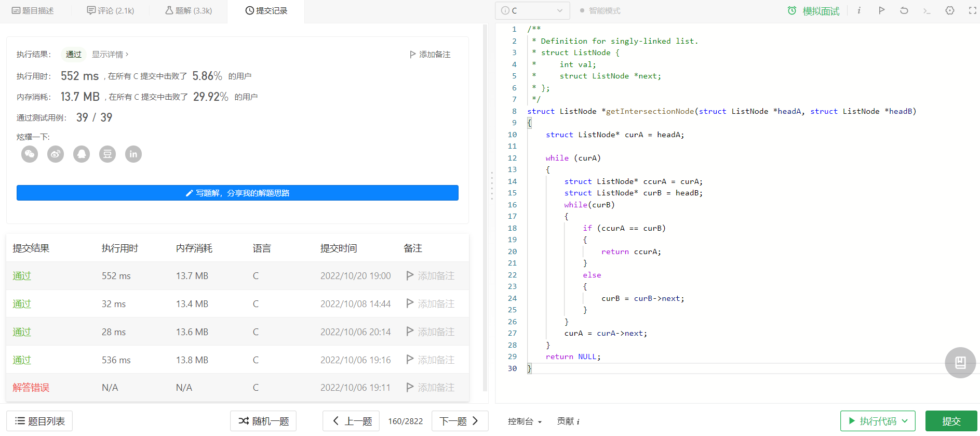
Task: Click 内存消耗 column header
Action: pos(194,248)
